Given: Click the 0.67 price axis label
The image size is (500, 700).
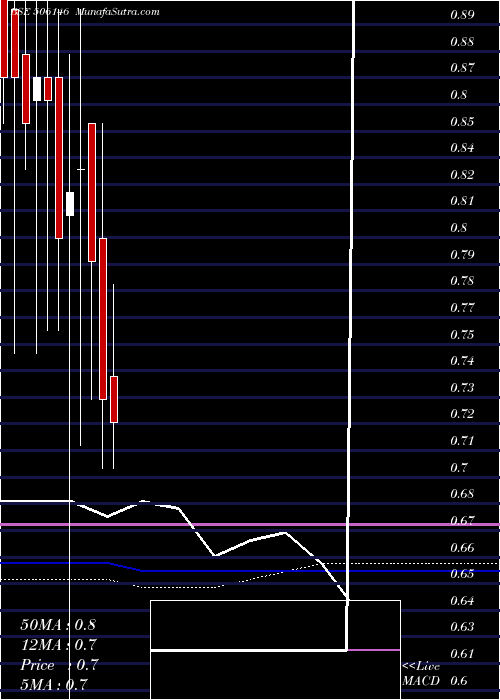Looking at the screenshot, I should 462,521.
